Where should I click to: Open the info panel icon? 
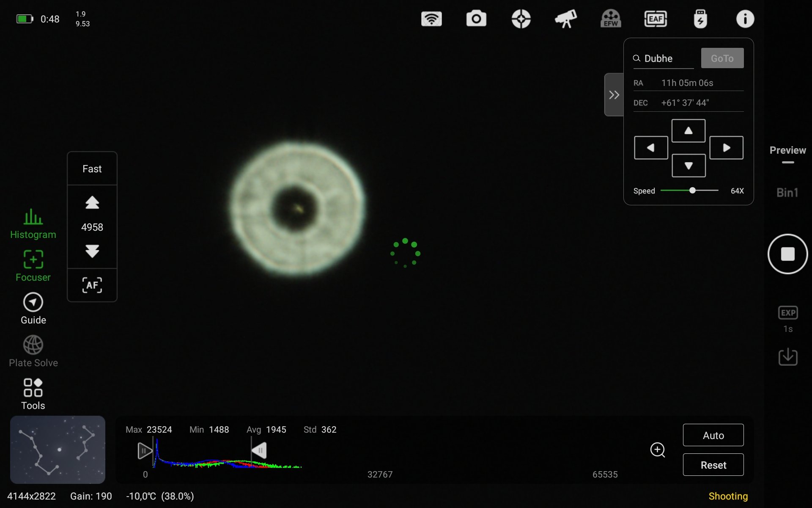tap(745, 19)
